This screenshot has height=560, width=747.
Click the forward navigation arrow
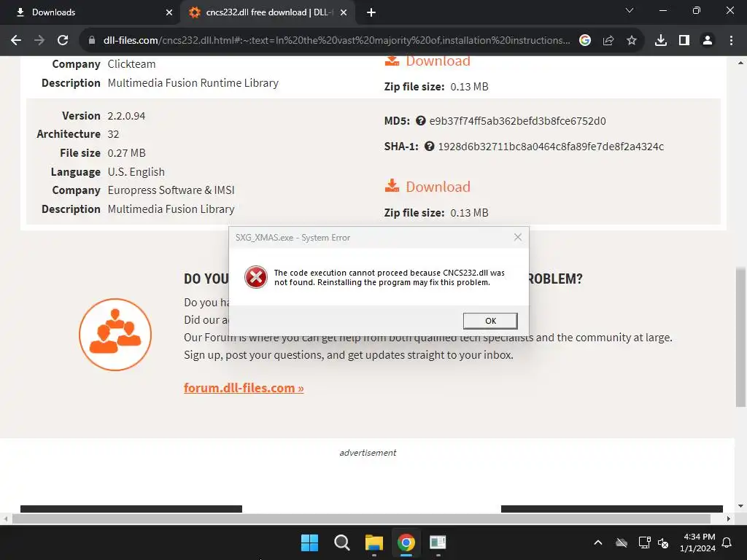(x=39, y=41)
